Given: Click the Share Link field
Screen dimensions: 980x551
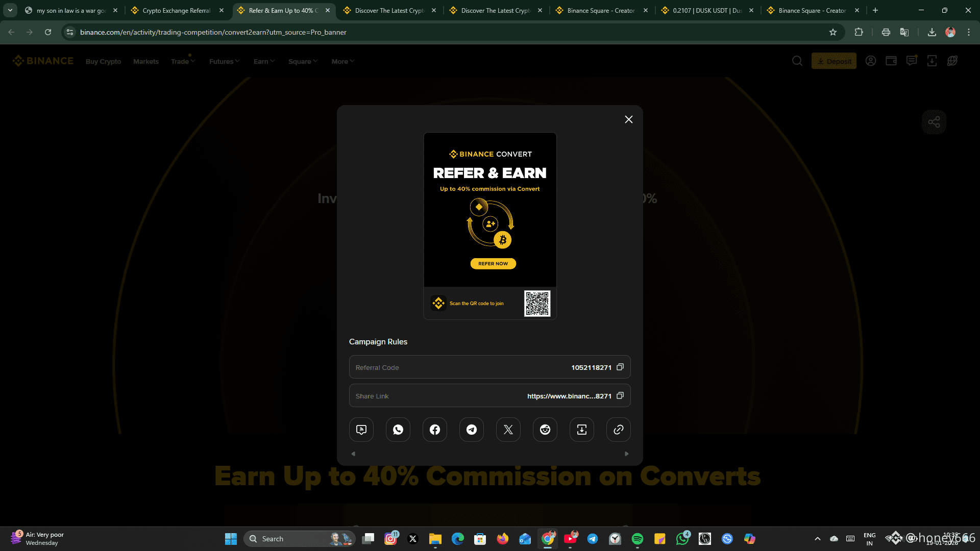Looking at the screenshot, I should pyautogui.click(x=490, y=396).
